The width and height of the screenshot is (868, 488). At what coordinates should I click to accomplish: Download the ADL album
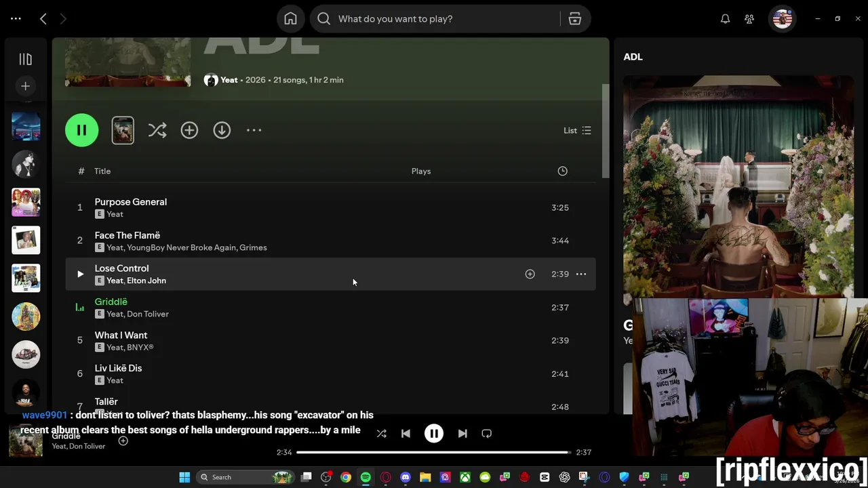coord(222,130)
